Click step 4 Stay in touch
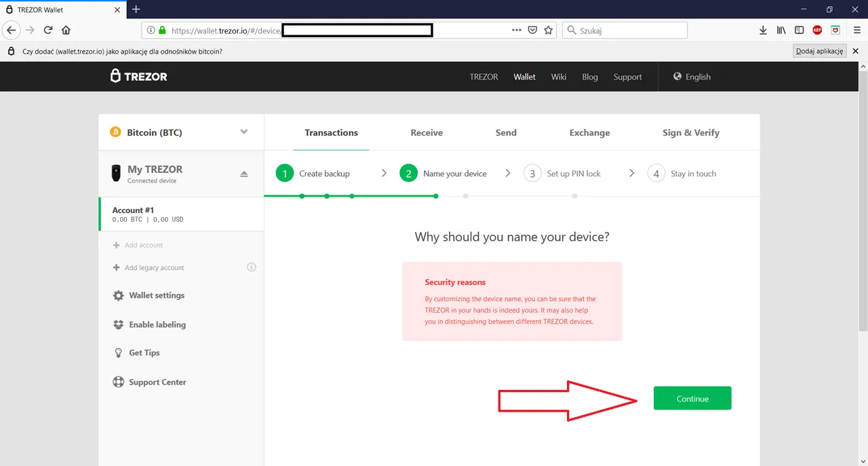 click(682, 174)
